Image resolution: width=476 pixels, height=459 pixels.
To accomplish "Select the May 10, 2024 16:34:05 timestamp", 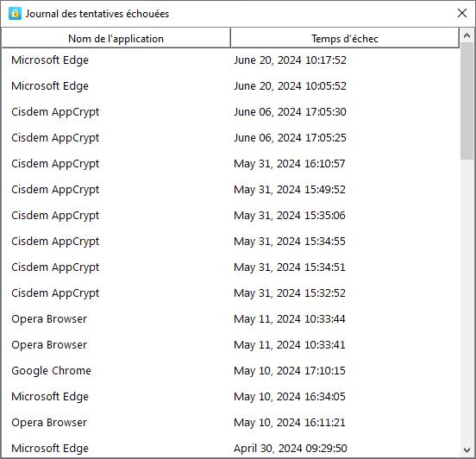I will [289, 396].
